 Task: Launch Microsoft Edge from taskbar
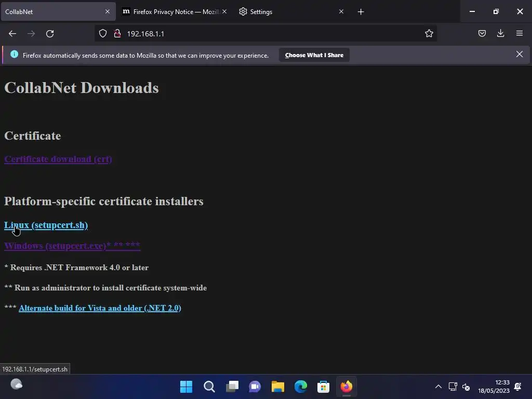click(x=301, y=387)
